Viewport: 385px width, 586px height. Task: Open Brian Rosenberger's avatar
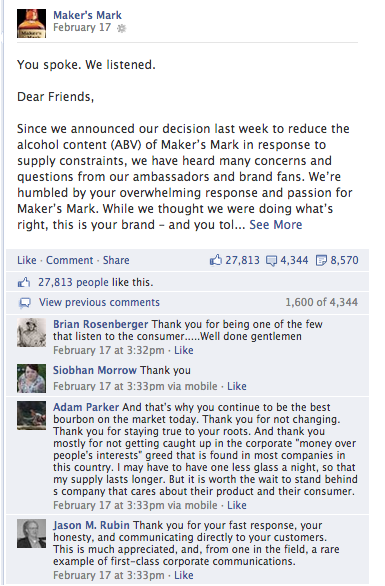31,333
